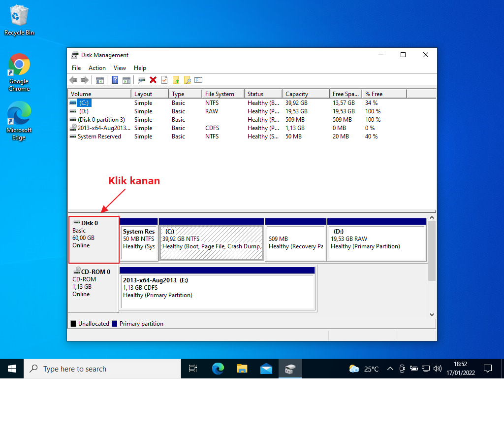
Task: Click the checklist settings toolbar icon
Action: 198,80
